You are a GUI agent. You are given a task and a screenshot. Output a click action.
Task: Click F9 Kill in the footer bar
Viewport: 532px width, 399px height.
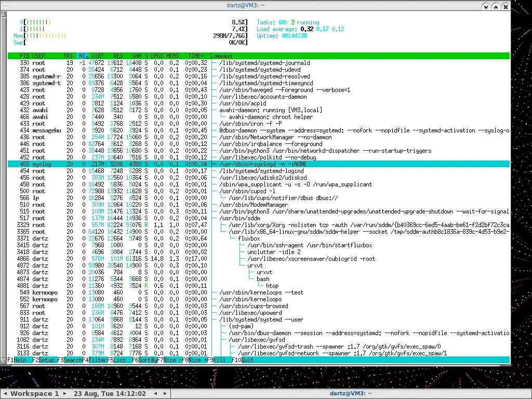[219, 360]
